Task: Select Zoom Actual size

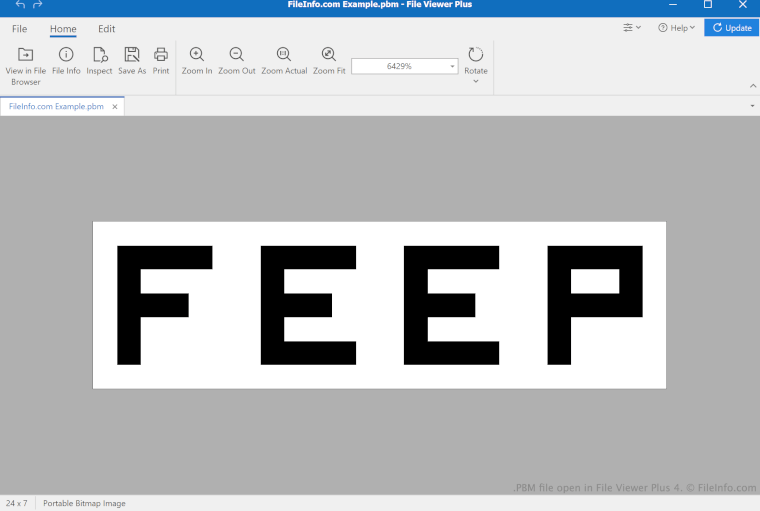Action: tap(284, 55)
